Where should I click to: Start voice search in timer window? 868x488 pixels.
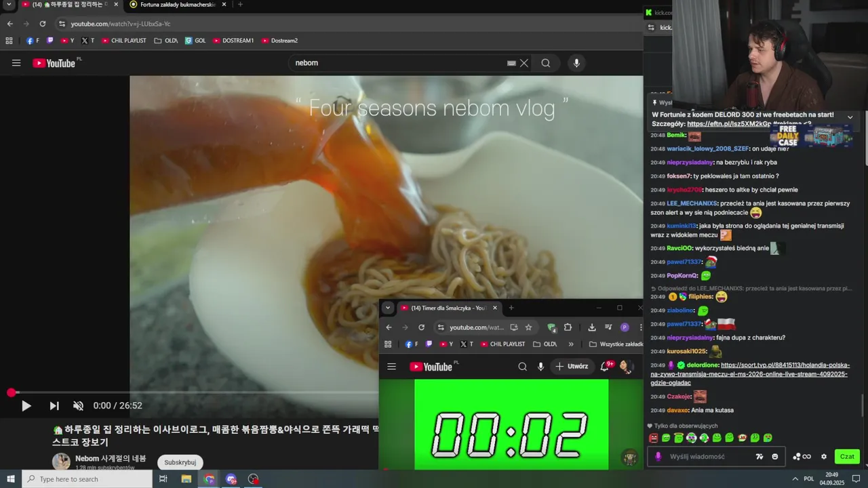(x=540, y=367)
